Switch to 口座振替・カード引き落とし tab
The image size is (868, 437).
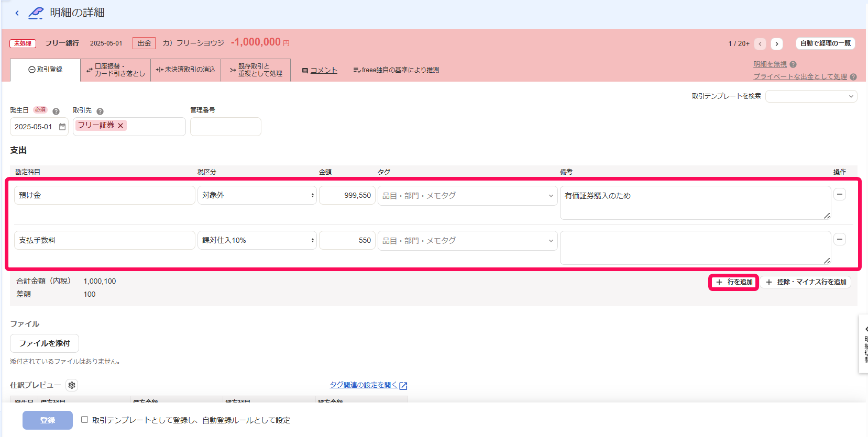116,70
